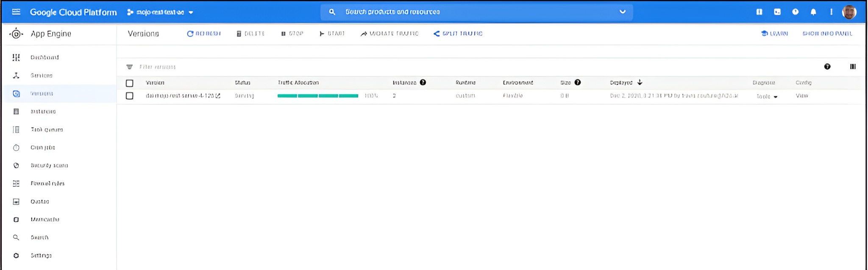Open the Tools dropdown in the Diagnose column

click(767, 96)
